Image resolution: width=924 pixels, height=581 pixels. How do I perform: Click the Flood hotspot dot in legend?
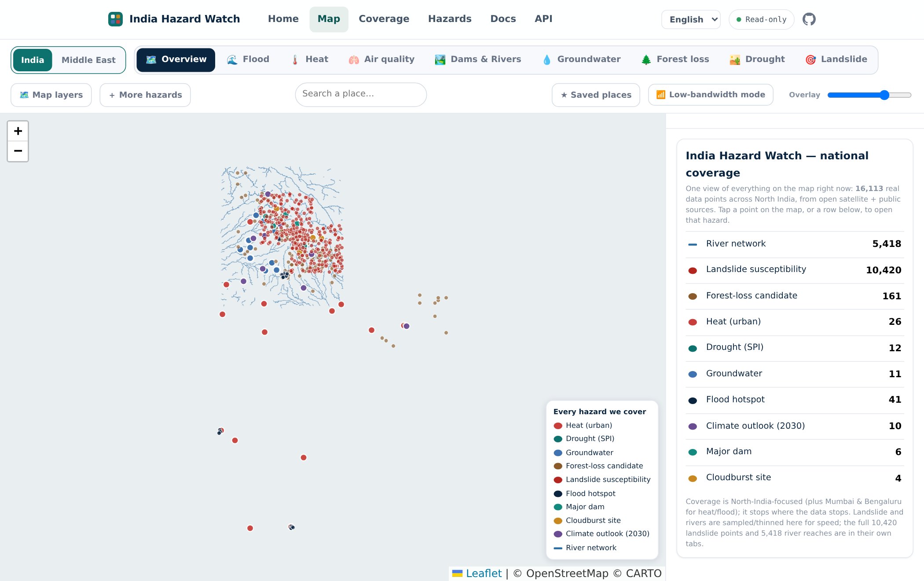pos(558,494)
